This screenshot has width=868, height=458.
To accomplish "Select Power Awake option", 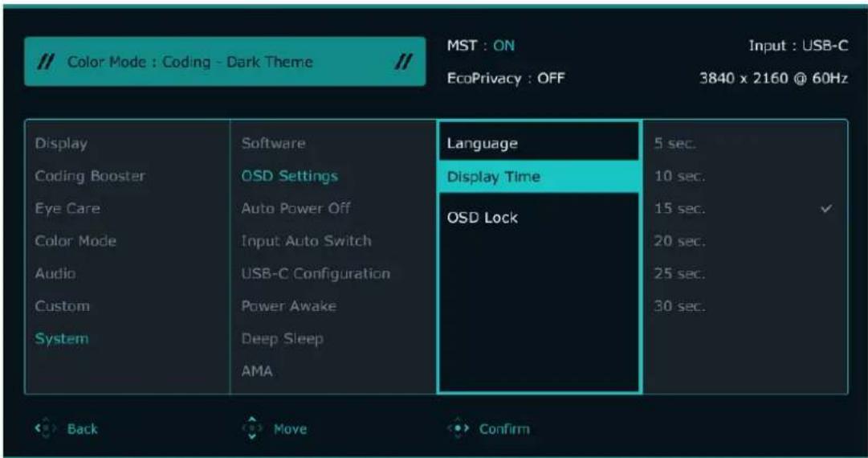I will click(288, 306).
